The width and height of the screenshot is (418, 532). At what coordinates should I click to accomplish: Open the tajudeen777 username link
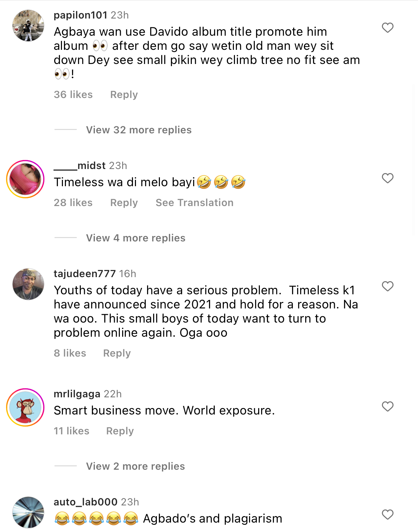click(x=84, y=274)
